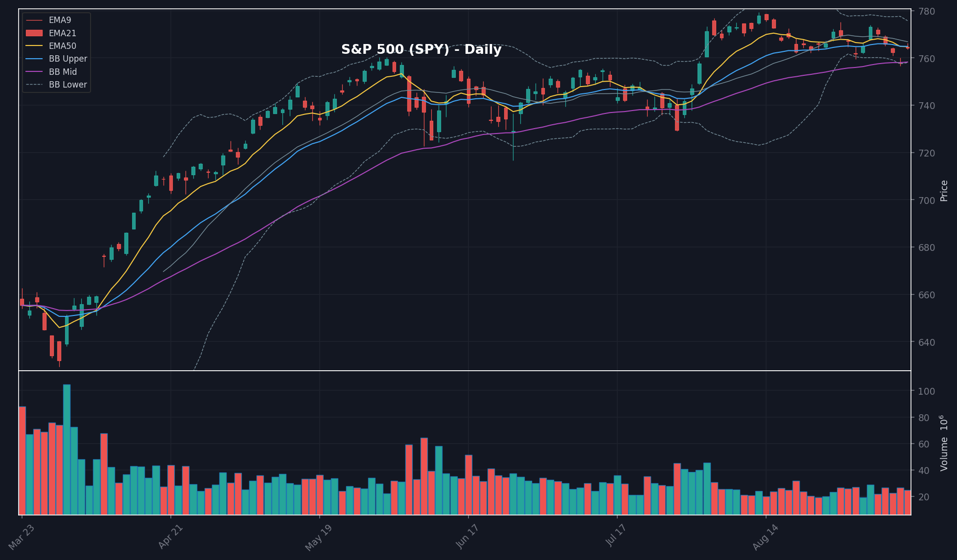Click the dashed line swatch beside BB Lower

(34, 85)
